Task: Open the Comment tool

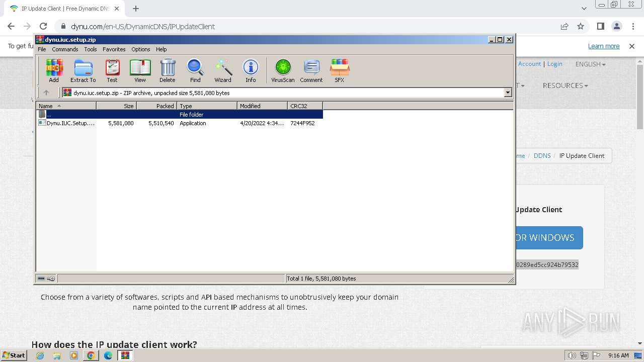Action: [311, 70]
